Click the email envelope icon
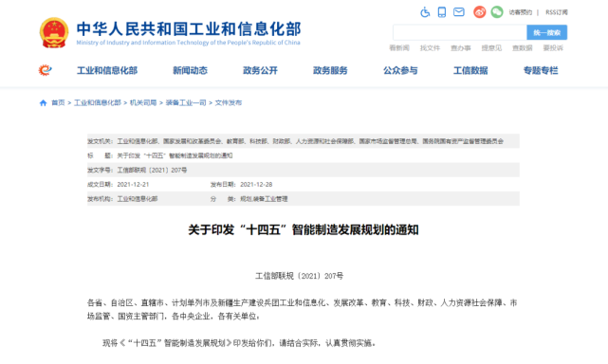Screen dimensions: 608x364 click(x=459, y=12)
